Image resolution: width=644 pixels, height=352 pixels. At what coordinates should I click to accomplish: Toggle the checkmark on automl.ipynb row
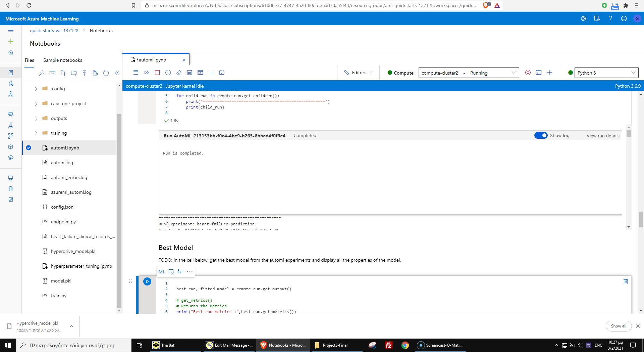29,148
